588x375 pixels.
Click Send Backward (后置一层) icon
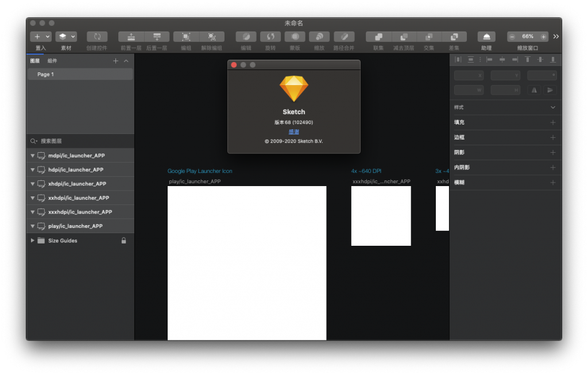tap(157, 37)
